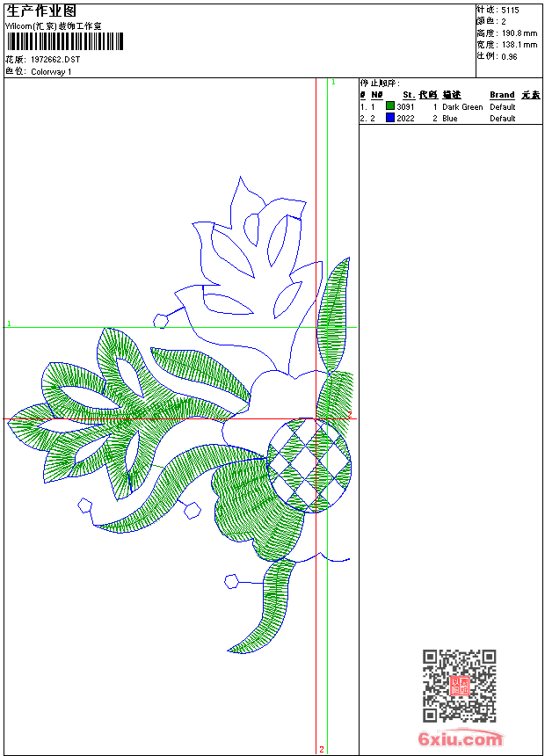Click the height value 190.8 mm
This screenshot has height=756, width=545.
pyautogui.click(x=520, y=33)
